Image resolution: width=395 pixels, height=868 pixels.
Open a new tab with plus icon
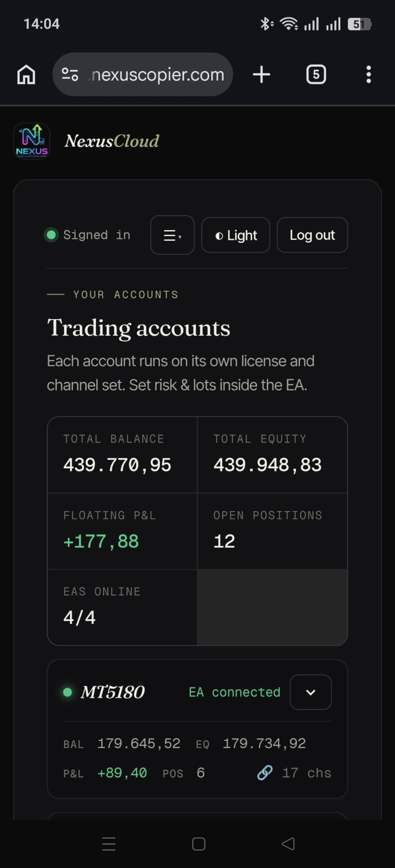click(261, 74)
